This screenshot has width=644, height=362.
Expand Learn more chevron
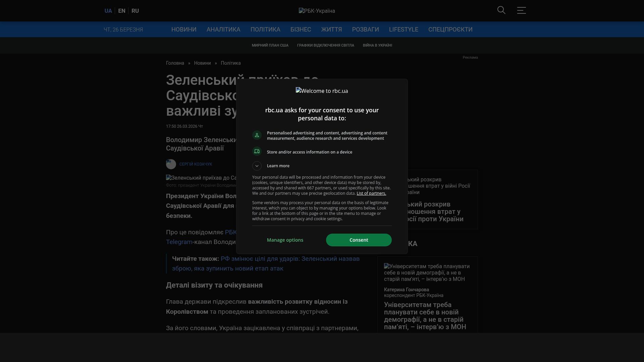pos(257,166)
